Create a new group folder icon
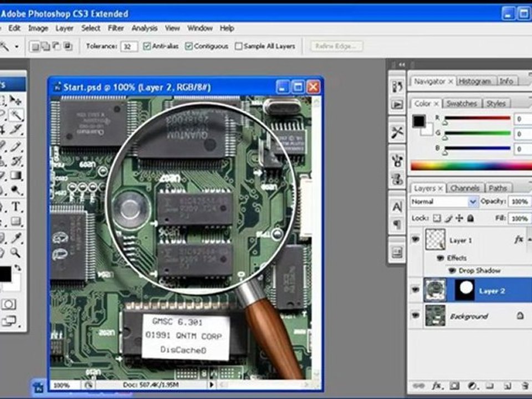 click(x=489, y=386)
